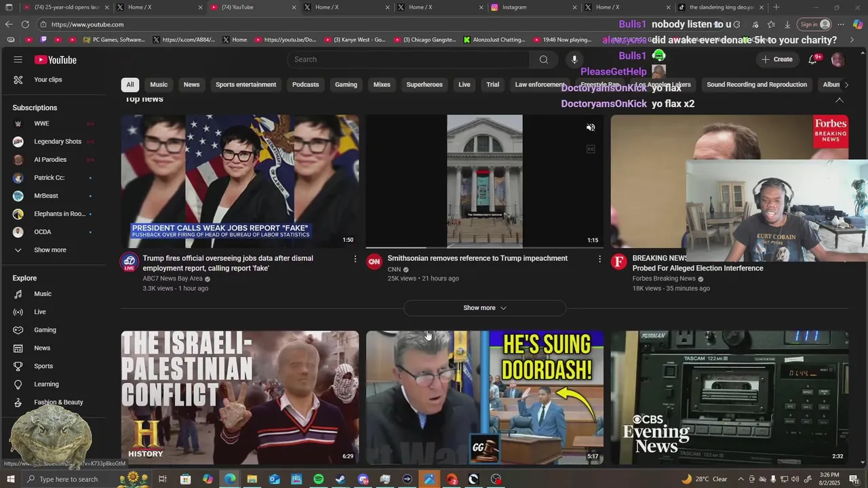Switch to the Instagram browser tab
The image size is (868, 488).
coord(532,7)
